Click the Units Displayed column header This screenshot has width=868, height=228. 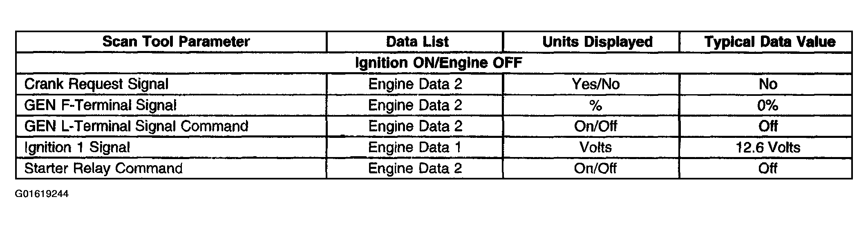tap(597, 42)
